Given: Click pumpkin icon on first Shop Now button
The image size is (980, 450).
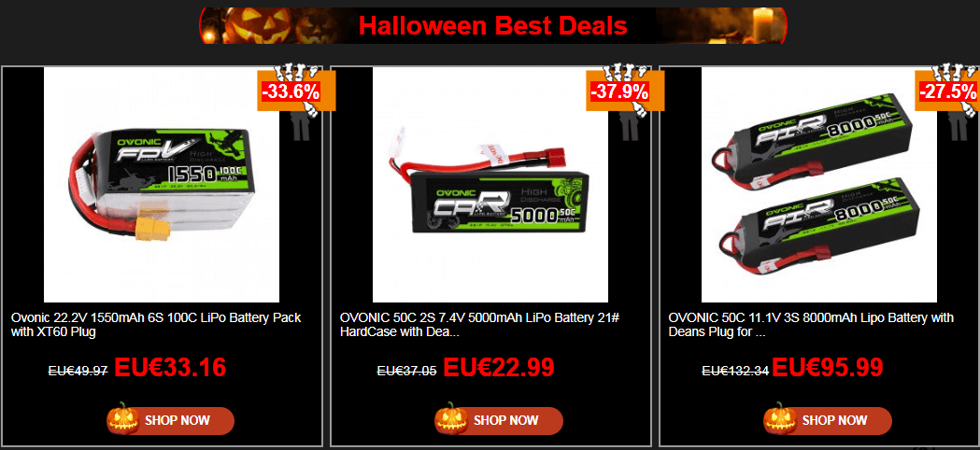Looking at the screenshot, I should pos(121,419).
